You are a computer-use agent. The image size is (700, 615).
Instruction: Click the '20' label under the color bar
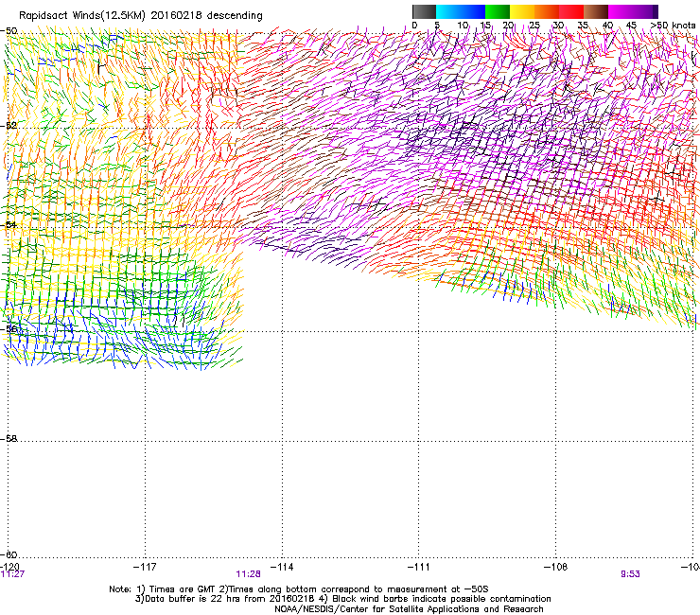(x=508, y=26)
